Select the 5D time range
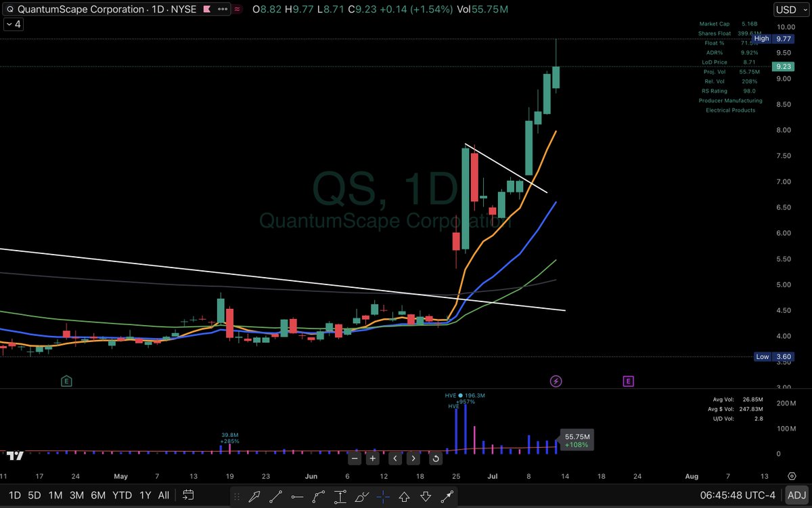812x508 pixels. coord(35,495)
